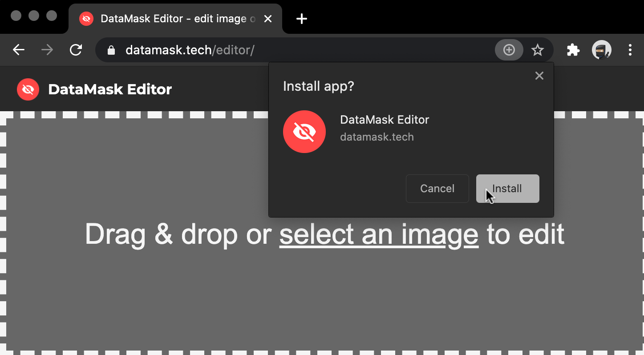Dismiss the install dialog with the X
This screenshot has height=355, width=644.
539,76
